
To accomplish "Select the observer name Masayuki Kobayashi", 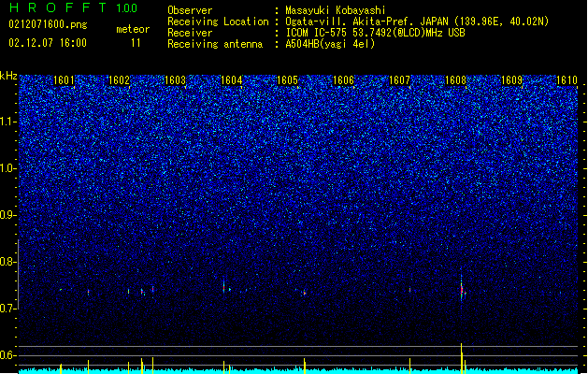I will tap(336, 10).
